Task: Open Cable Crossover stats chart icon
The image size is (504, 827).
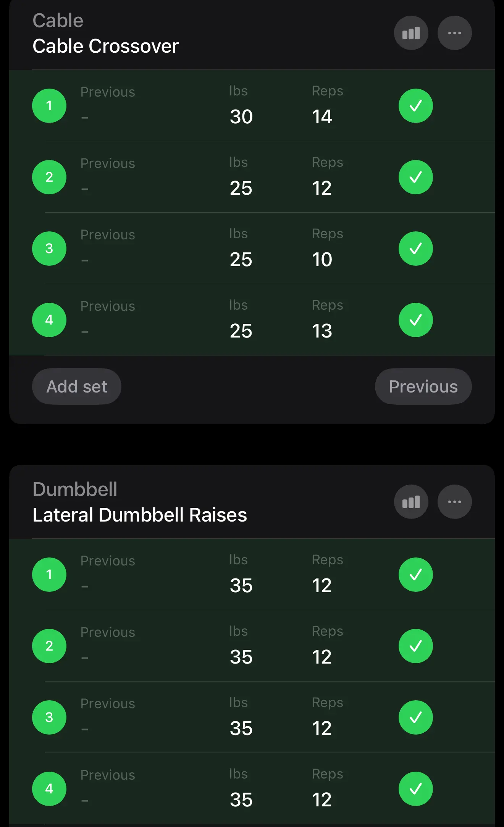Action: [x=411, y=33]
